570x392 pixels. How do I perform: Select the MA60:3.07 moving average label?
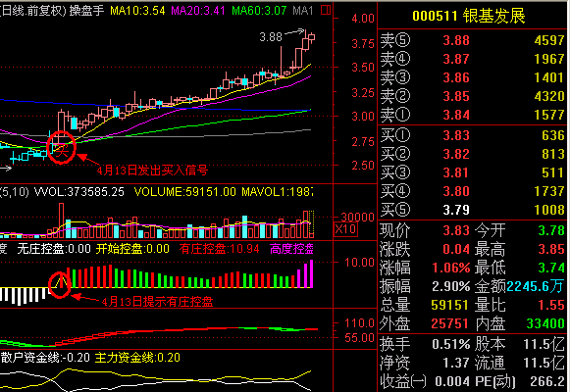pos(259,10)
